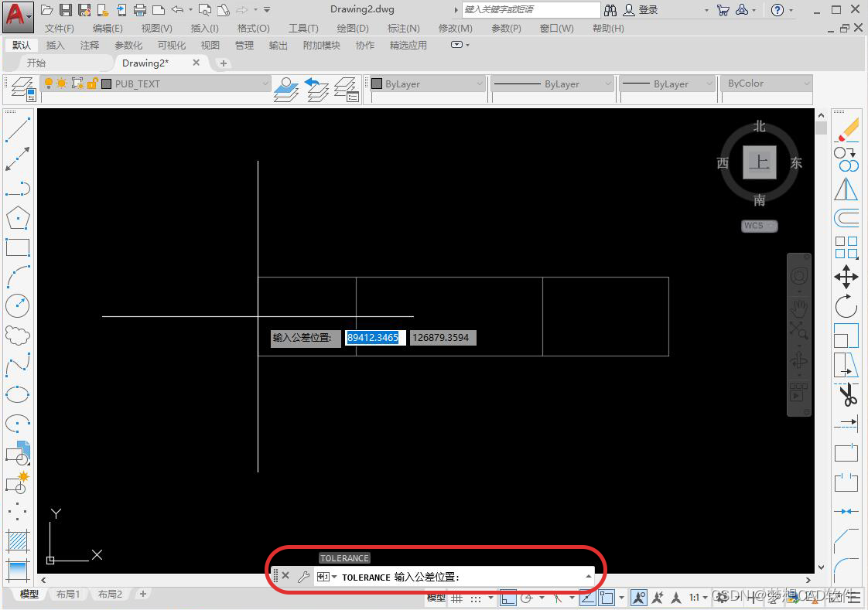Select the Polygon draw tool

[x=17, y=218]
